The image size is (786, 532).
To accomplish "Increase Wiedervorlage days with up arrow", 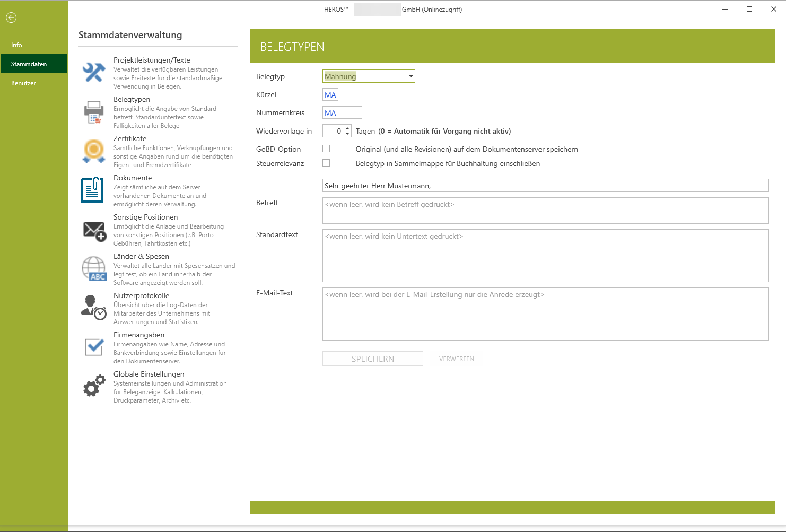I will tap(347, 128).
